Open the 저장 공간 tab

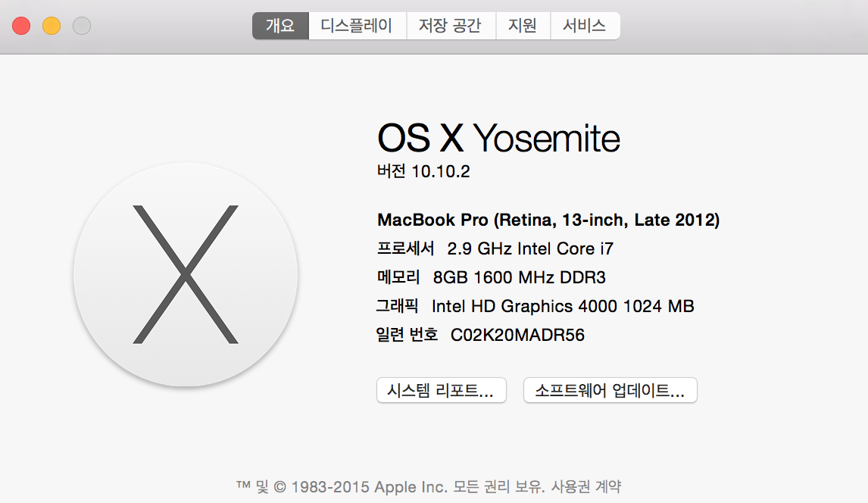[451, 26]
